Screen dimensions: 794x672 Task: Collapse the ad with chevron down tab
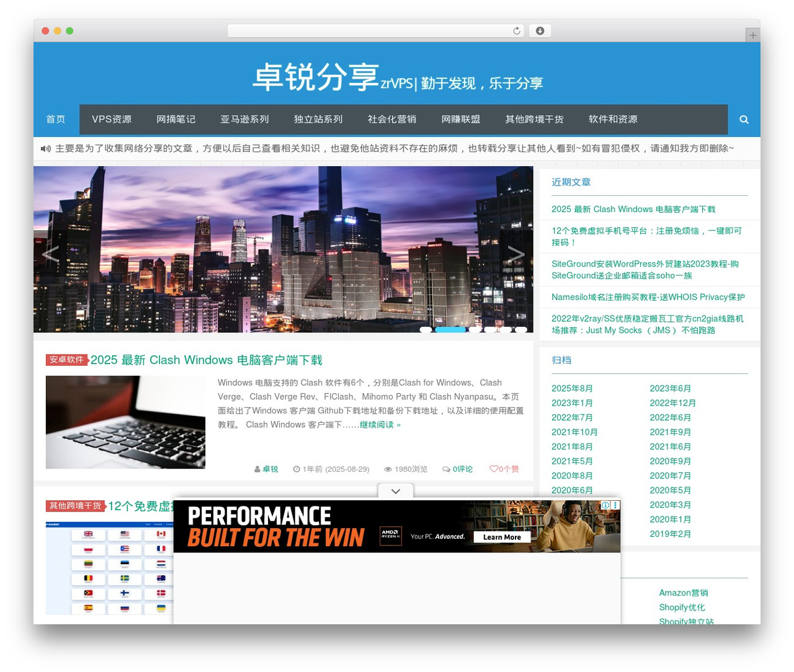[396, 491]
